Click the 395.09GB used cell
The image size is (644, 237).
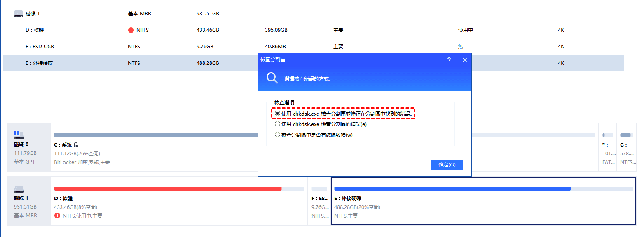click(276, 30)
